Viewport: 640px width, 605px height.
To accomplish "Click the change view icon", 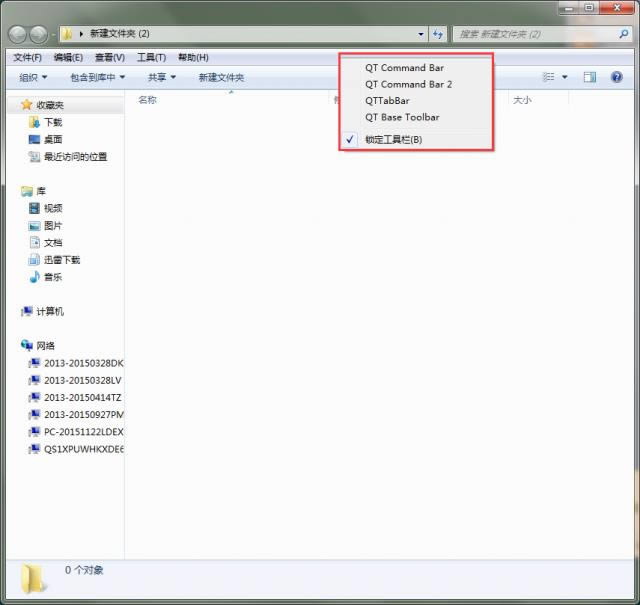I will coord(548,77).
